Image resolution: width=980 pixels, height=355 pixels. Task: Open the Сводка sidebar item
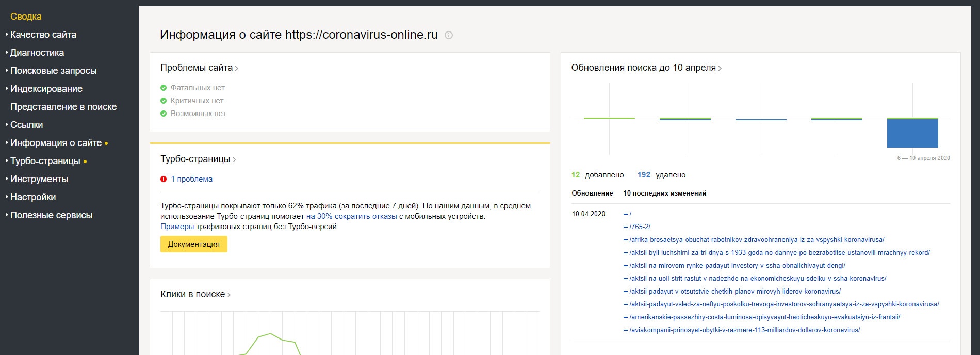pyautogui.click(x=26, y=17)
